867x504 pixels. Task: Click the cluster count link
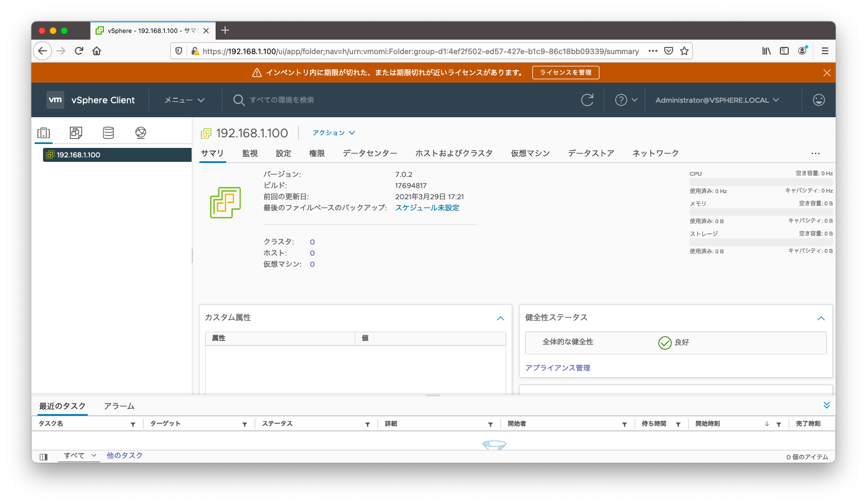point(312,242)
